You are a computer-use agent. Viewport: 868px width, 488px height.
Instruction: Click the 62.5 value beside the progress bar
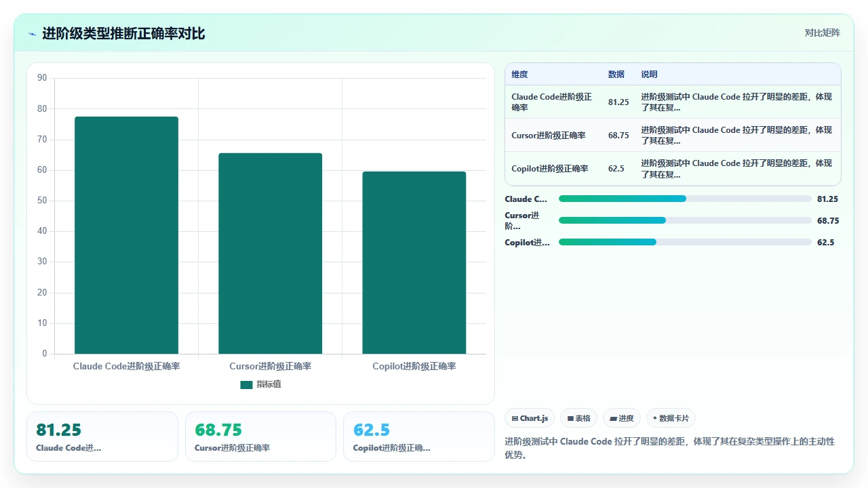point(826,243)
